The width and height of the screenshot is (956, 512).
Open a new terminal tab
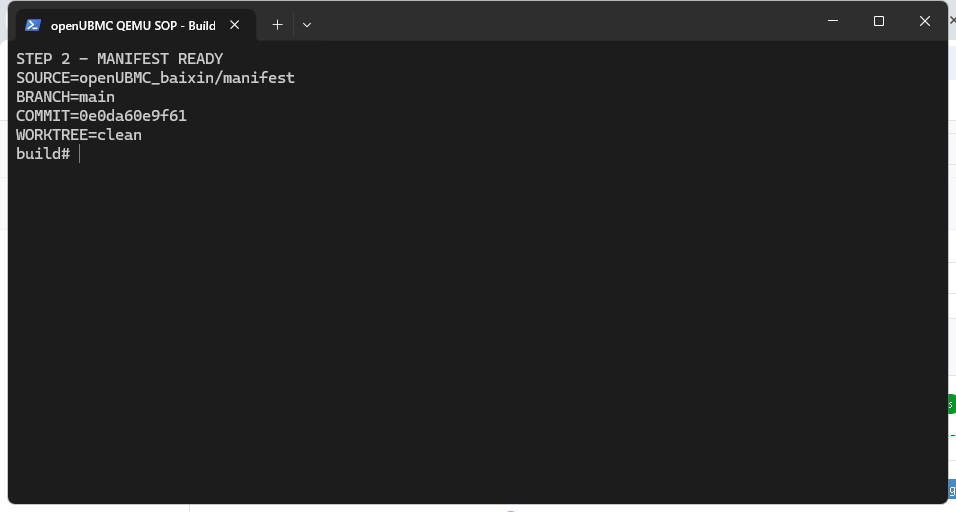pyautogui.click(x=277, y=25)
